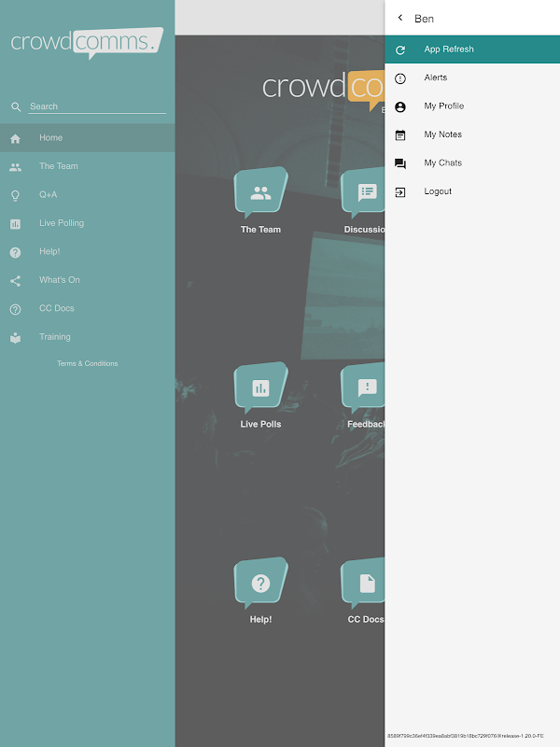Open the CC Docs document tile
The image size is (560, 747).
click(363, 583)
